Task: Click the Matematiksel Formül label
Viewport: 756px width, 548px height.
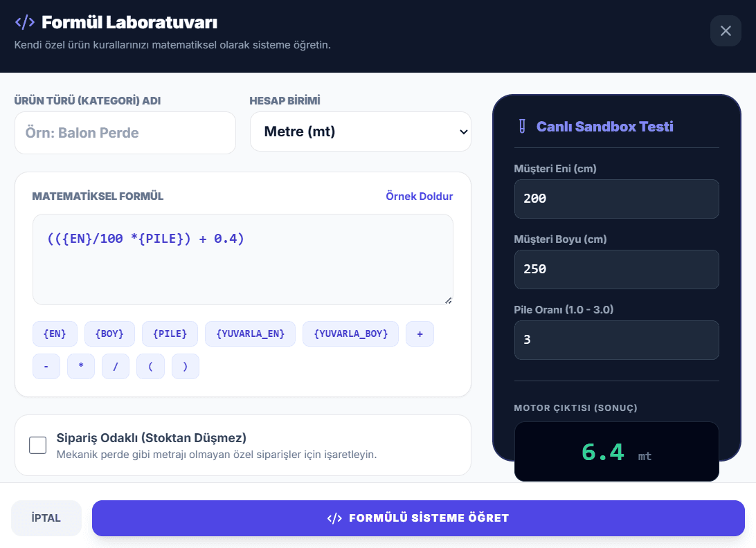Action: [98, 197]
